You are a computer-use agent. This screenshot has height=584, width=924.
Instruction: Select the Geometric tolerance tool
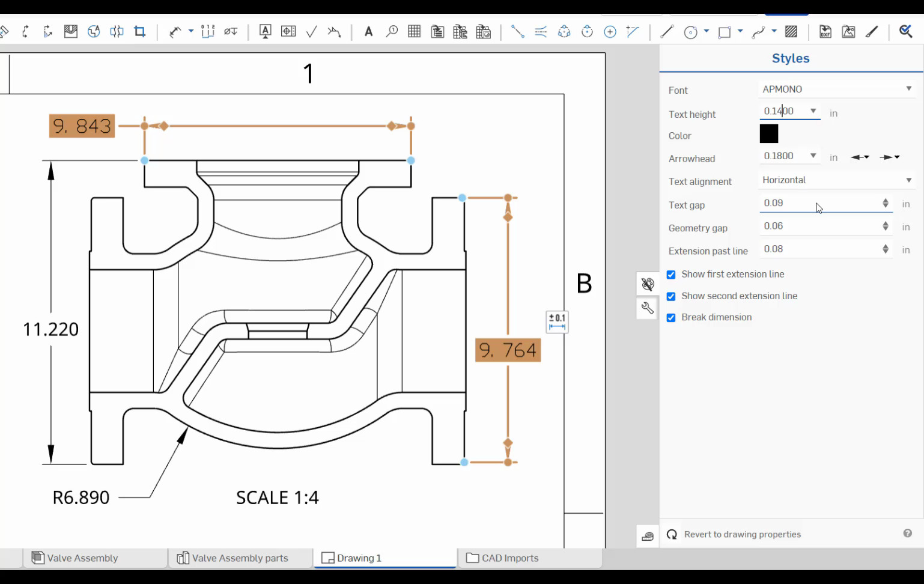288,32
